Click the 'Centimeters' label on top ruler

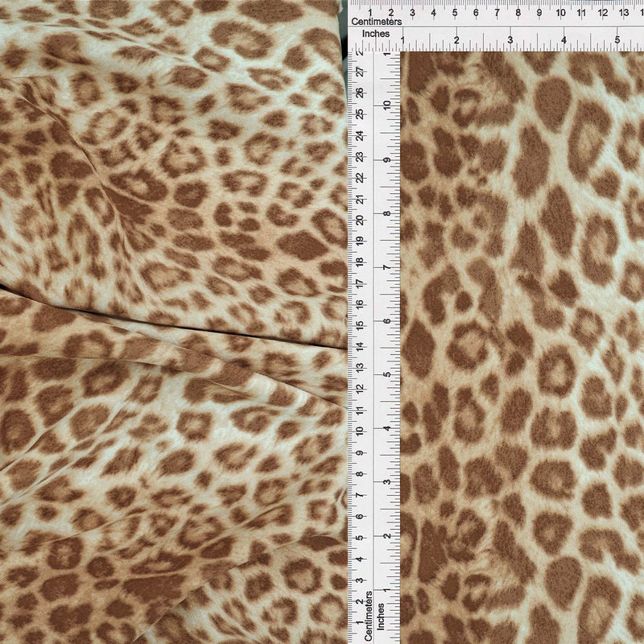(x=376, y=22)
